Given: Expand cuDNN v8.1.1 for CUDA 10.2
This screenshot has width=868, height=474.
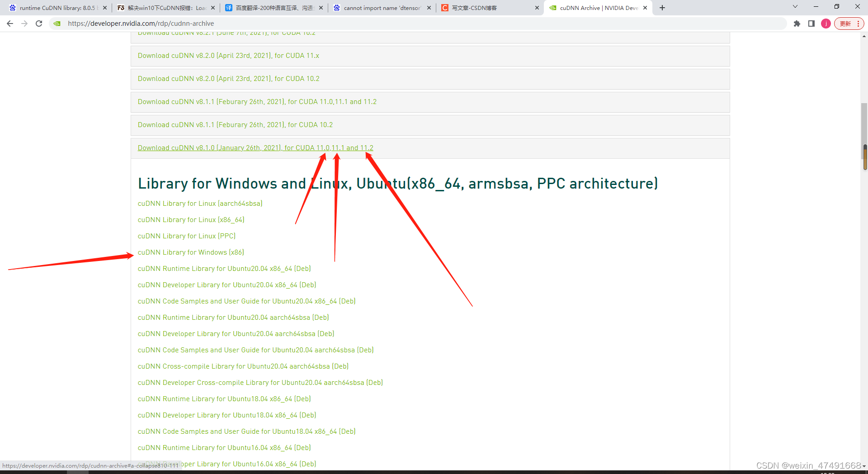Looking at the screenshot, I should pyautogui.click(x=430, y=125).
